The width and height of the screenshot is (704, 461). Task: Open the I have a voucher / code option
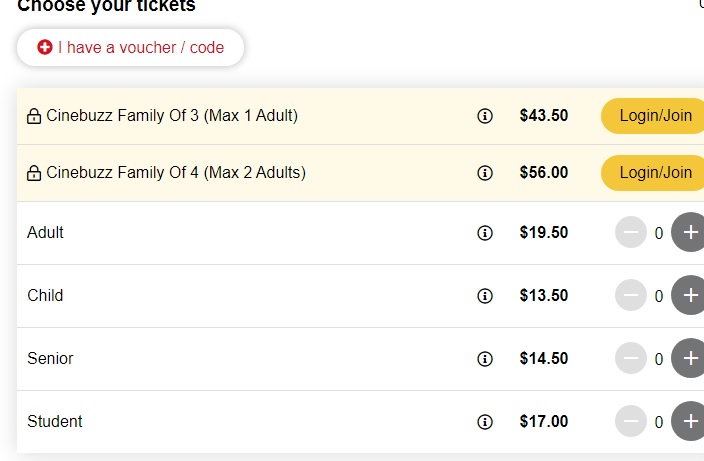[130, 48]
